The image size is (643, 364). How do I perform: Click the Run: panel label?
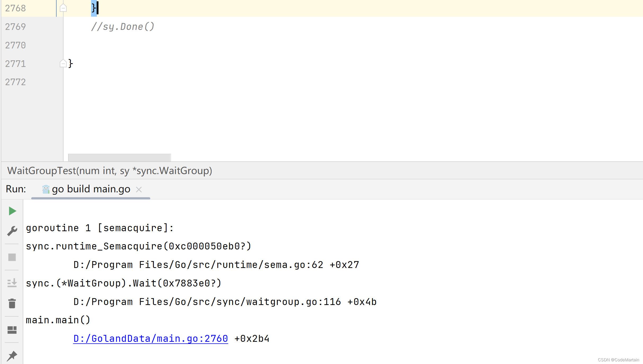tap(16, 189)
